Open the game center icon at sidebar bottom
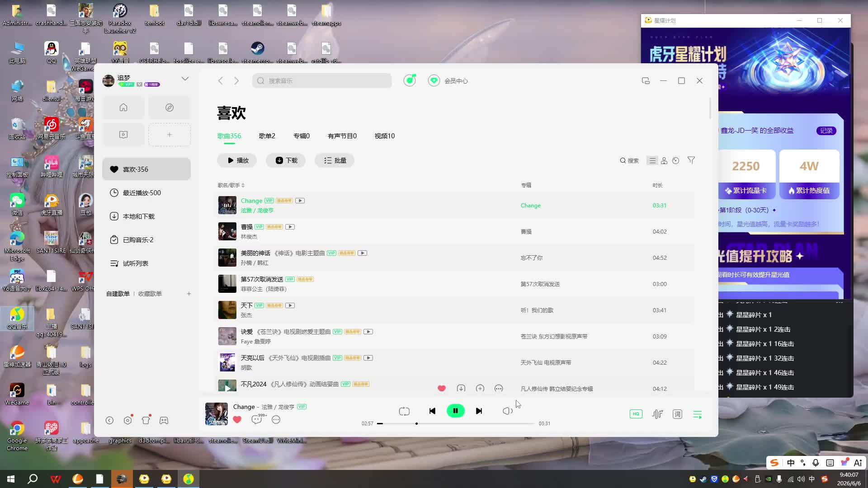Screen dimensions: 868x488 pyautogui.click(x=164, y=420)
